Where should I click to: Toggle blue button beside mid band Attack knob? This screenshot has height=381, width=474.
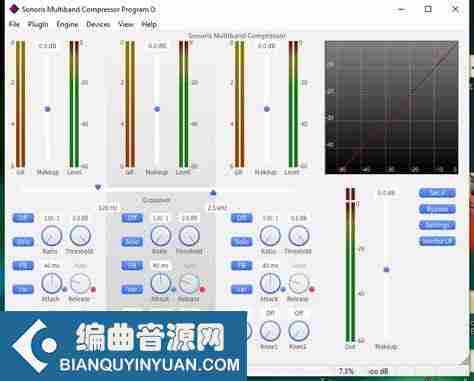(132, 289)
